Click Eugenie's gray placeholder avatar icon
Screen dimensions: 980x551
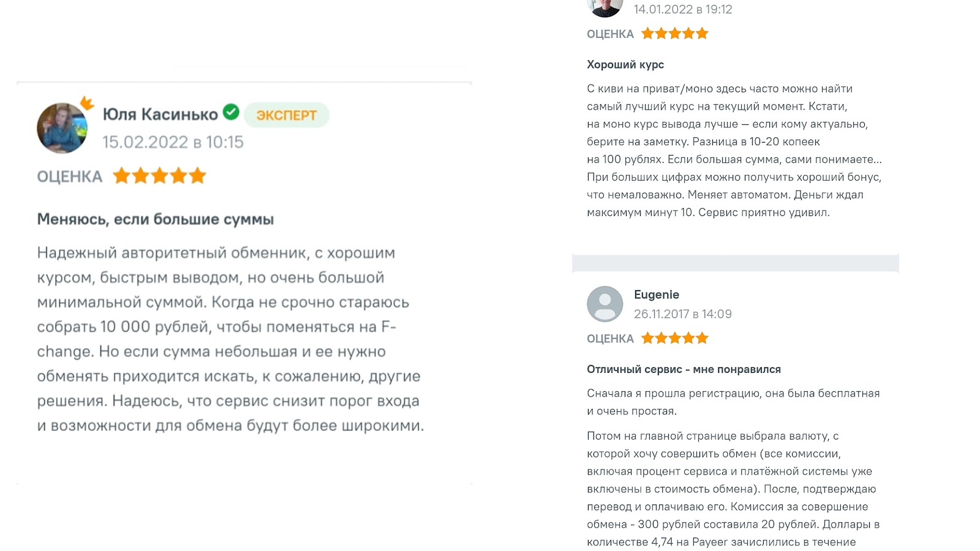605,304
